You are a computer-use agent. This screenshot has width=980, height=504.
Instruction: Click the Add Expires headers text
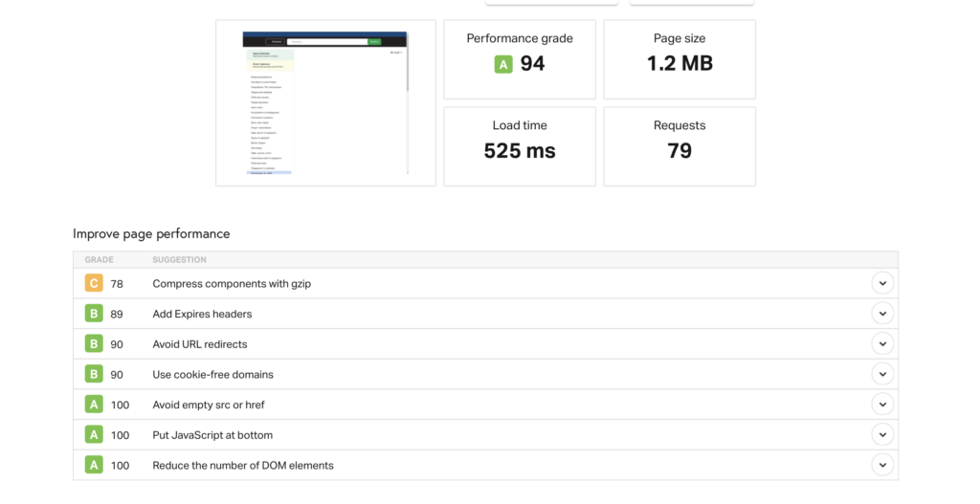pos(203,314)
